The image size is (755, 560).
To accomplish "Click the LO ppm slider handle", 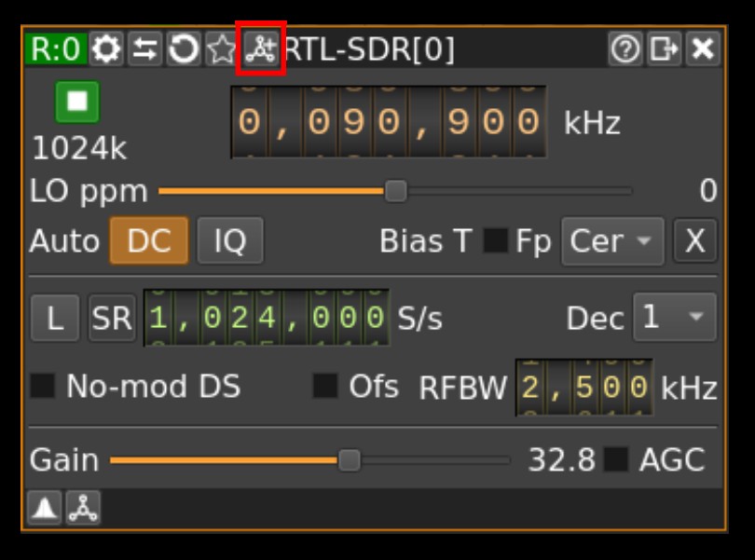I will point(396,191).
